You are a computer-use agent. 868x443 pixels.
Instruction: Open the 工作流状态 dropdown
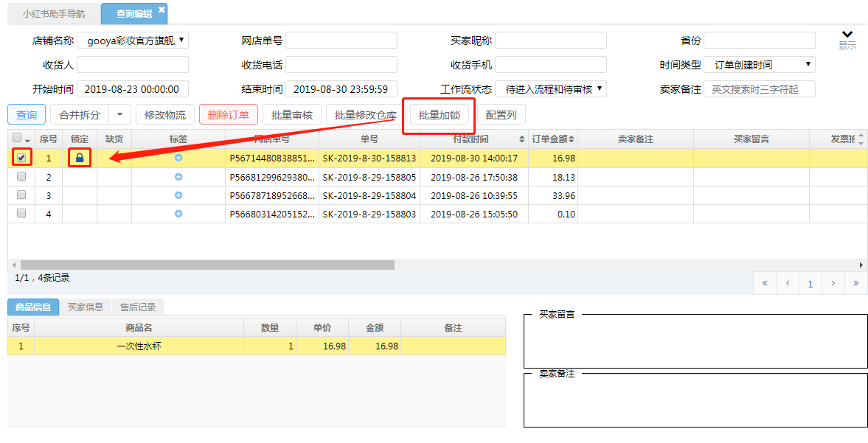click(x=551, y=89)
